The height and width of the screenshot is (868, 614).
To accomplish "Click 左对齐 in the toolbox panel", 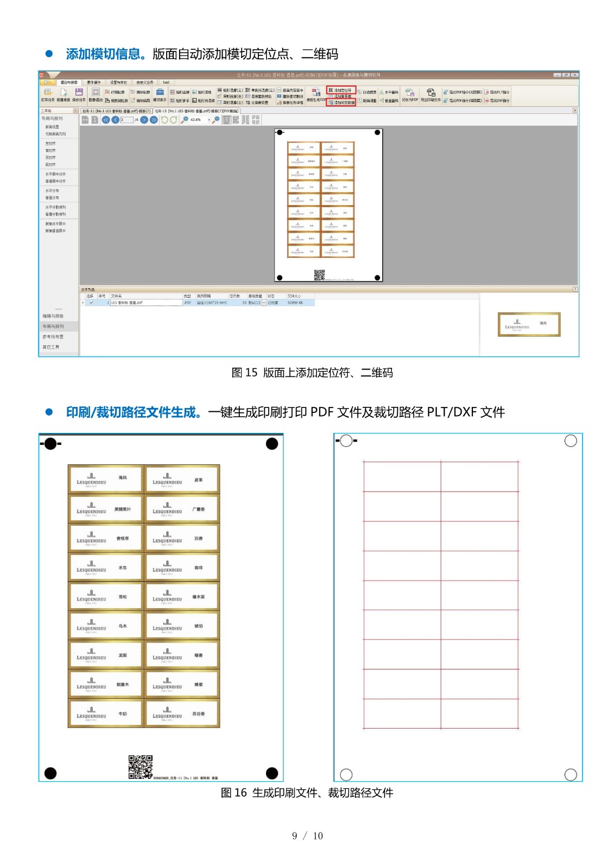I will 50,144.
